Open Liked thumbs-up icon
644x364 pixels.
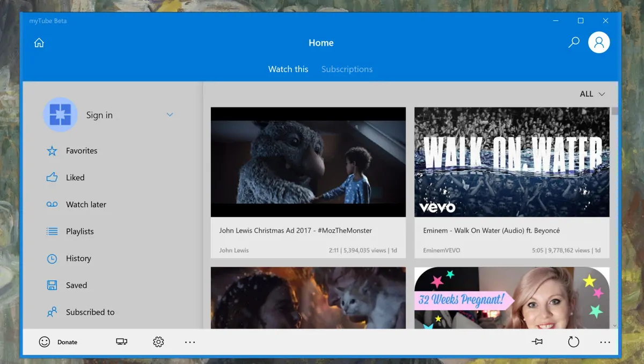point(52,178)
